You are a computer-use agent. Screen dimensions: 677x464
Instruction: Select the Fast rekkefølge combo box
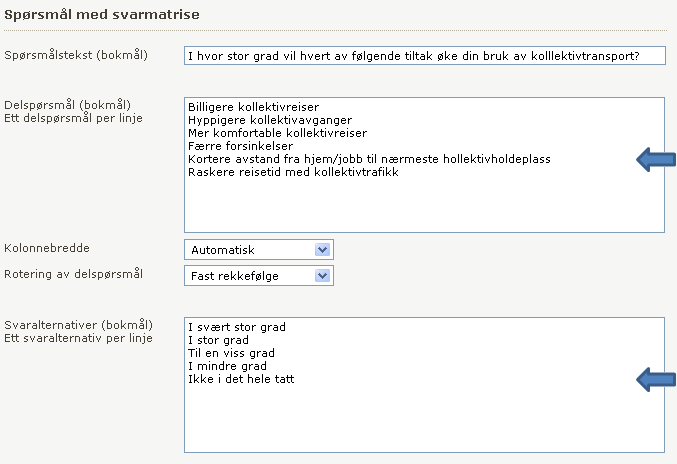coord(259,276)
